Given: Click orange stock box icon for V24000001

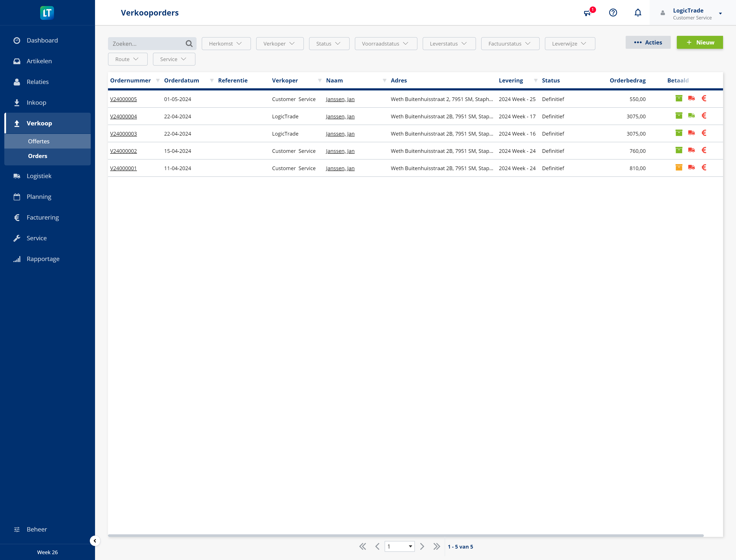Looking at the screenshot, I should [x=679, y=168].
